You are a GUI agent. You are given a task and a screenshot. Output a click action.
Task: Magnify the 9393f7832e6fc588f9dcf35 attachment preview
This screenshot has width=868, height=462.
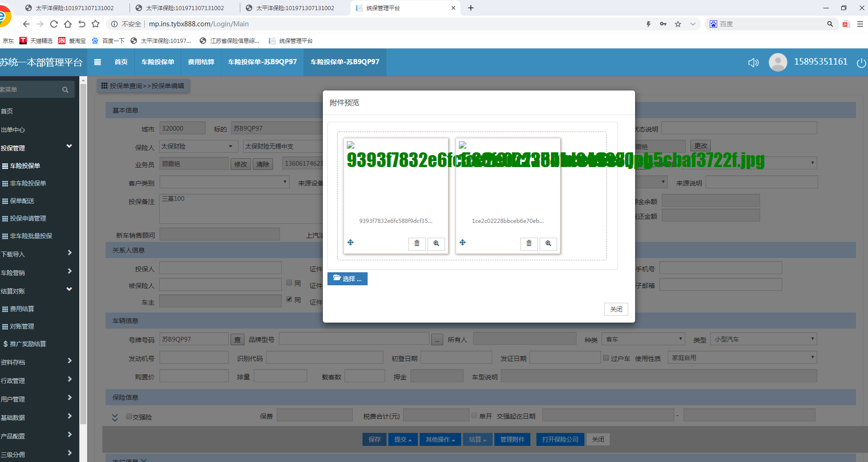[436, 243]
